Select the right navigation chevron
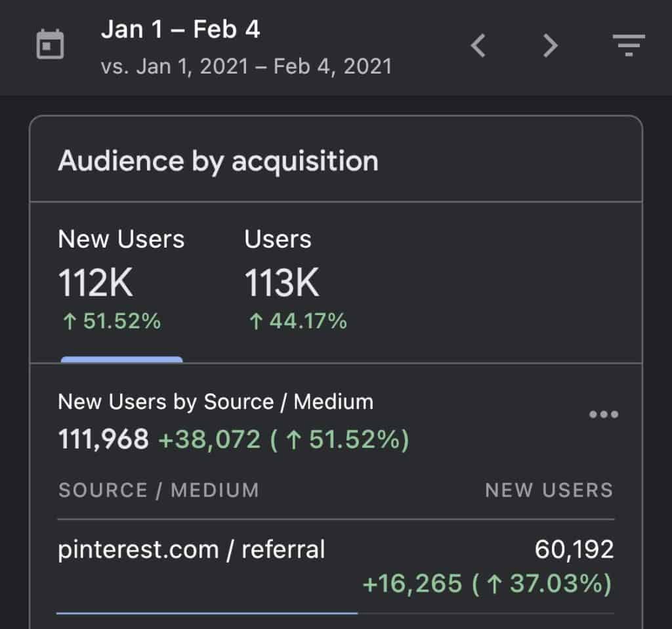Screen dimensions: 672x629 [550, 46]
